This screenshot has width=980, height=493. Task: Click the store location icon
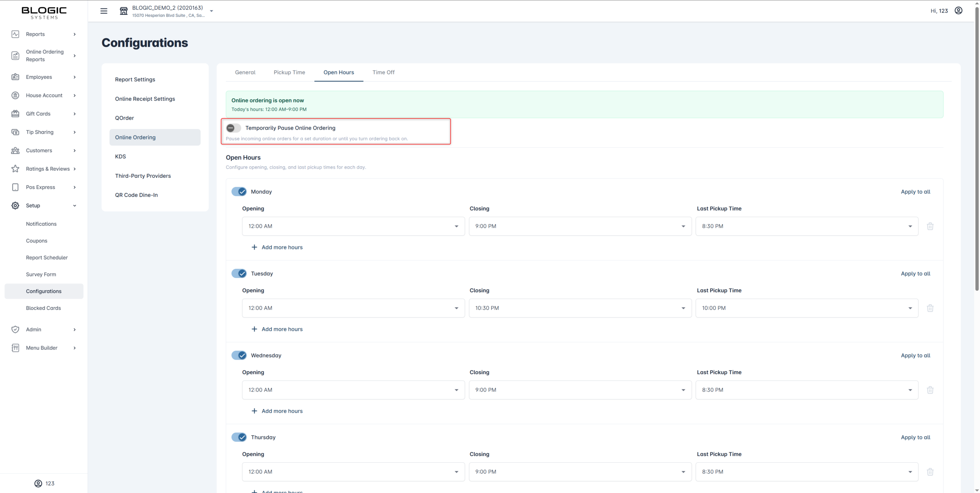(x=124, y=11)
